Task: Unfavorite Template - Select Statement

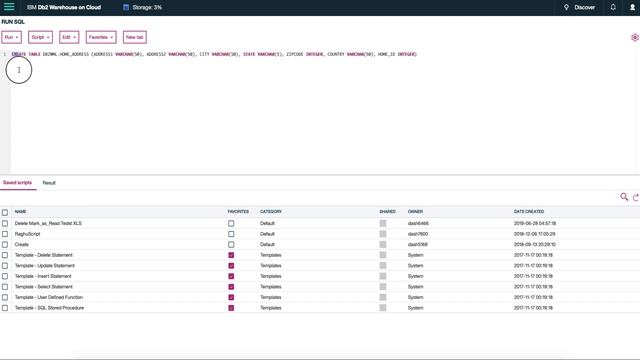Action: point(231,287)
